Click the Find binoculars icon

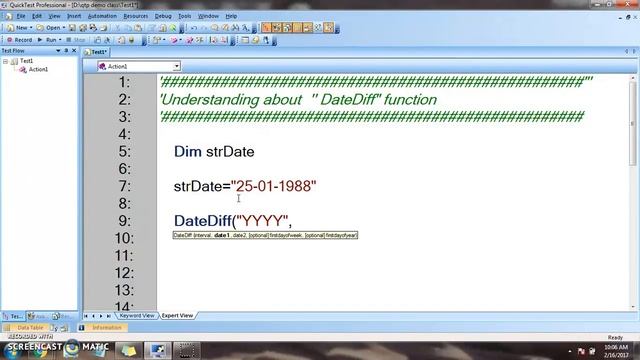[x=236, y=28]
